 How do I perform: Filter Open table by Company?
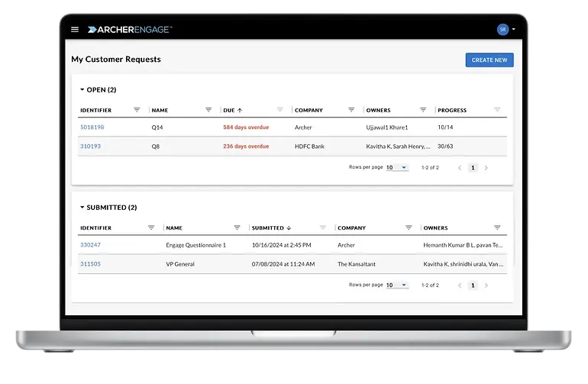pos(351,110)
